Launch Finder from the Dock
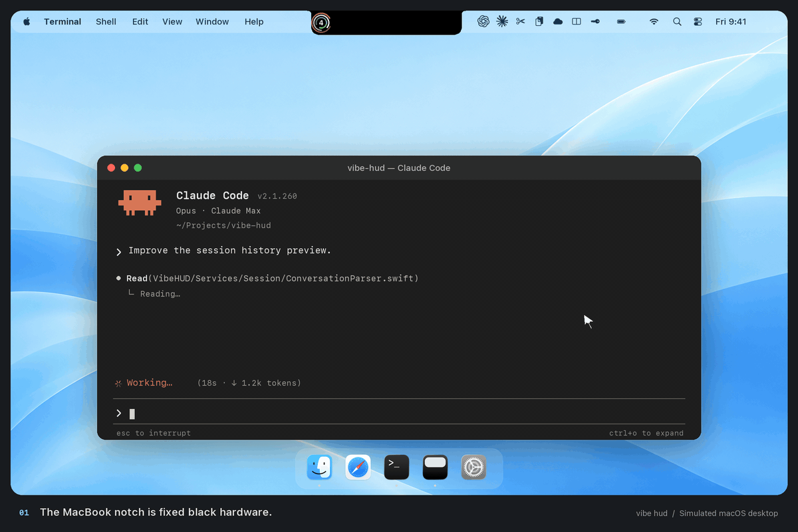Screen dimensions: 798x532 click(x=319, y=467)
